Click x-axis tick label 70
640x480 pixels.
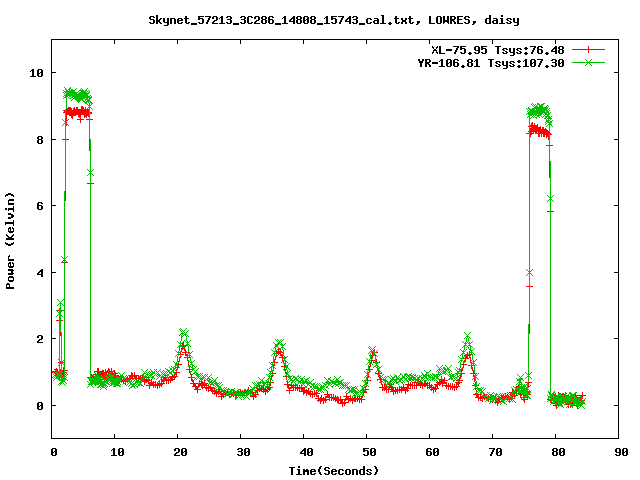click(x=495, y=452)
